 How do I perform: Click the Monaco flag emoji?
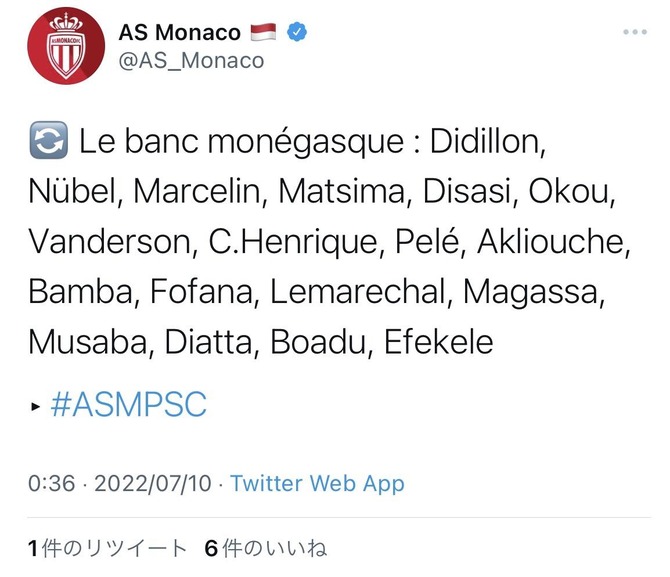pyautogui.click(x=264, y=32)
